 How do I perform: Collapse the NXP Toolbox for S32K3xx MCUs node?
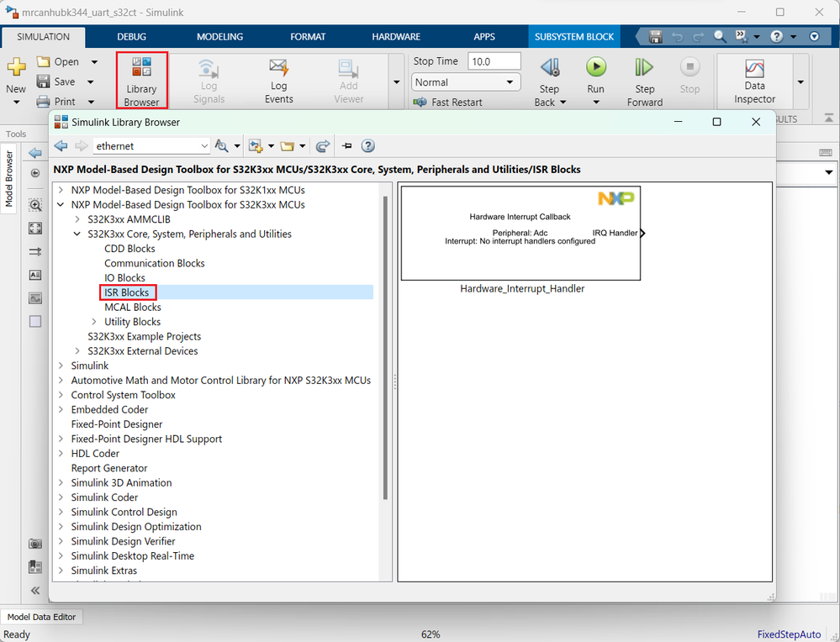[61, 204]
